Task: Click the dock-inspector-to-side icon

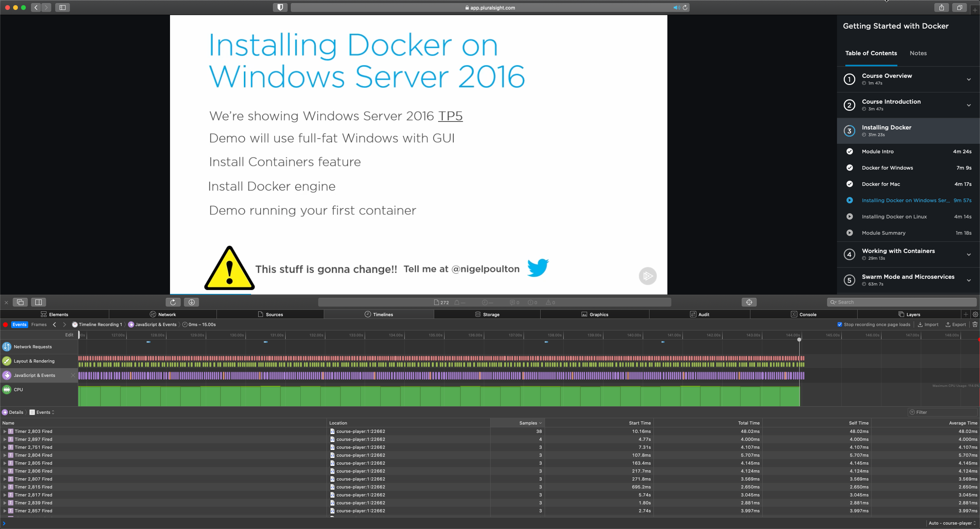Action: tap(39, 302)
